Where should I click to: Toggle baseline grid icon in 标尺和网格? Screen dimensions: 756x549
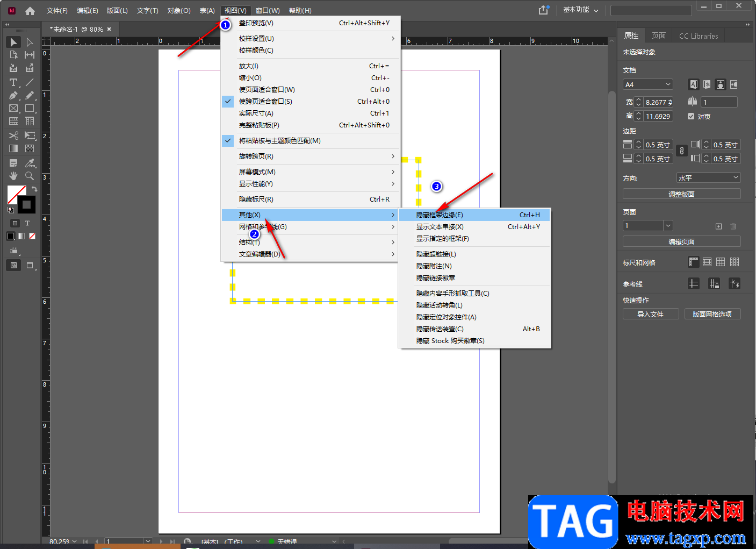[x=707, y=262]
